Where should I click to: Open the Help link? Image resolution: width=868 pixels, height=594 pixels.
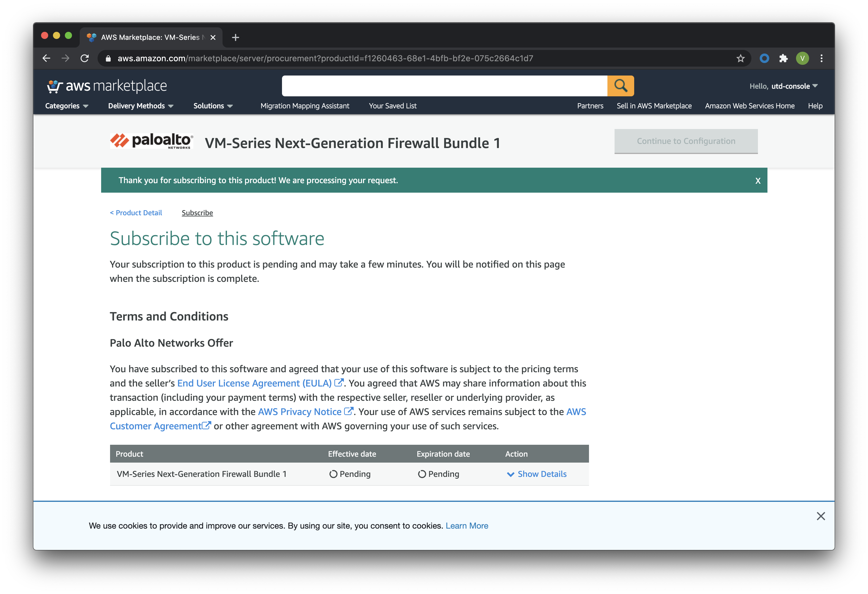point(815,106)
